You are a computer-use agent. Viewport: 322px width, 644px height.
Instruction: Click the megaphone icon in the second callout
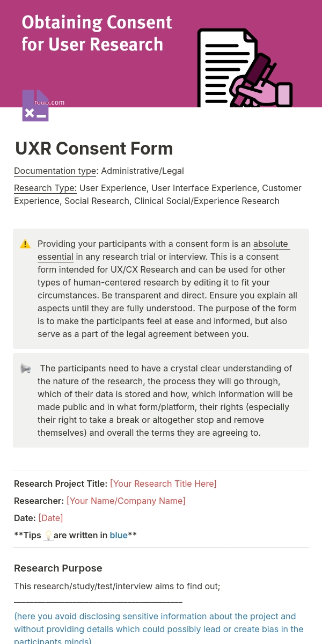pos(25,369)
